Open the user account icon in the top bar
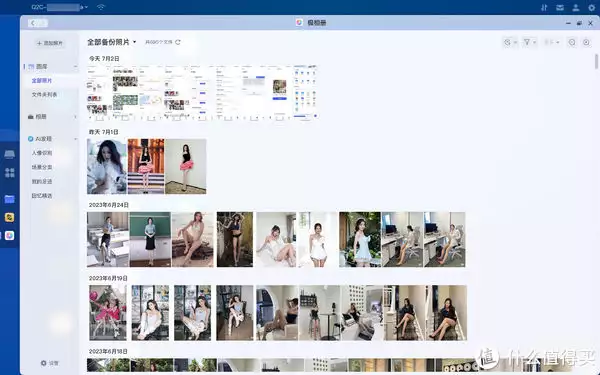The image size is (600, 375). tap(576, 7)
